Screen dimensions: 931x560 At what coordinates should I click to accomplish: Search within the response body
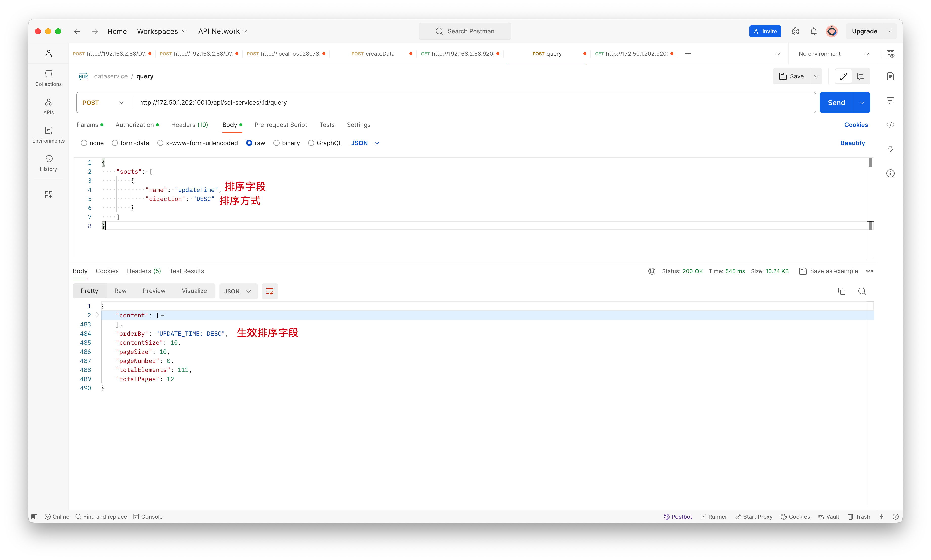[862, 291]
